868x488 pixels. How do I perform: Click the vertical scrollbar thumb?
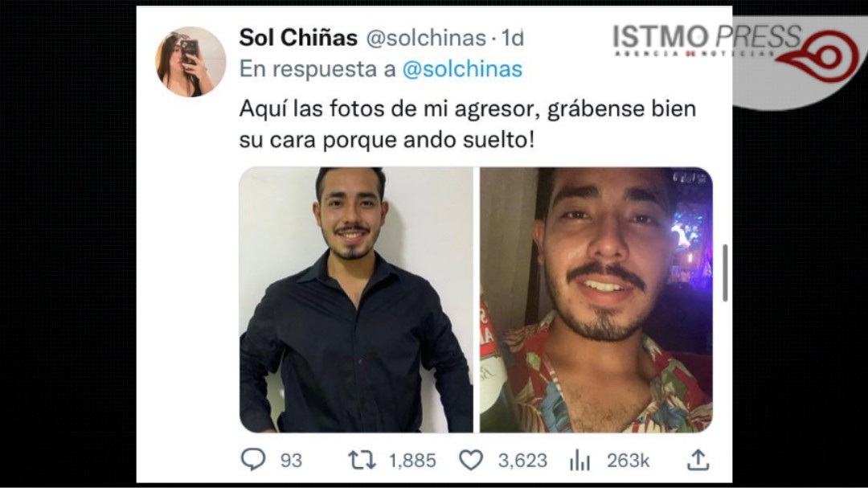(725, 273)
